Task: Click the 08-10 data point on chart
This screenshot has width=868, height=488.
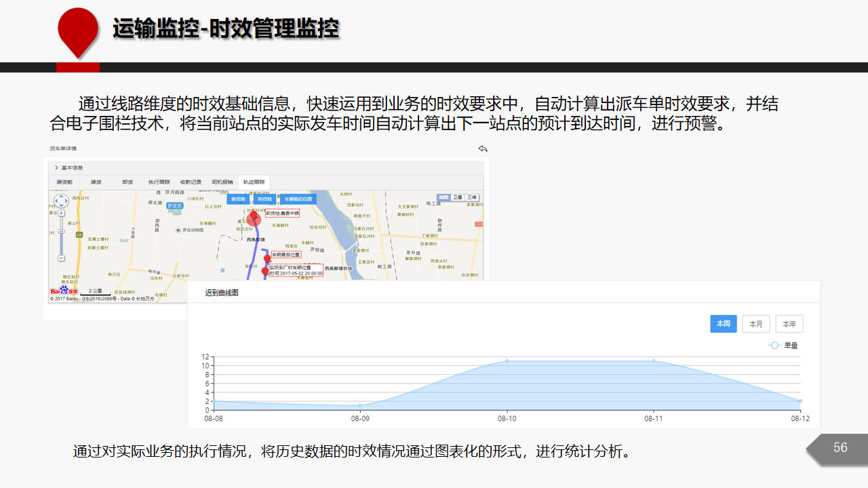Action: coord(507,361)
